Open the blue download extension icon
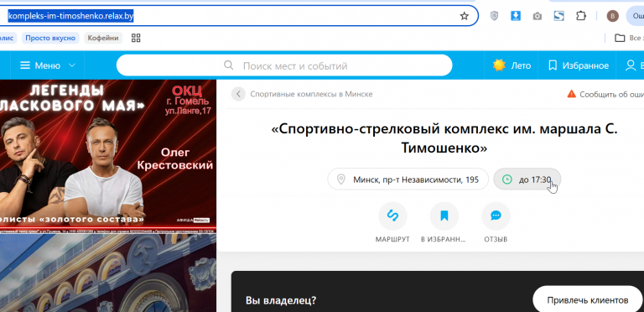Image resolution: width=644 pixels, height=312 pixels. click(x=516, y=16)
